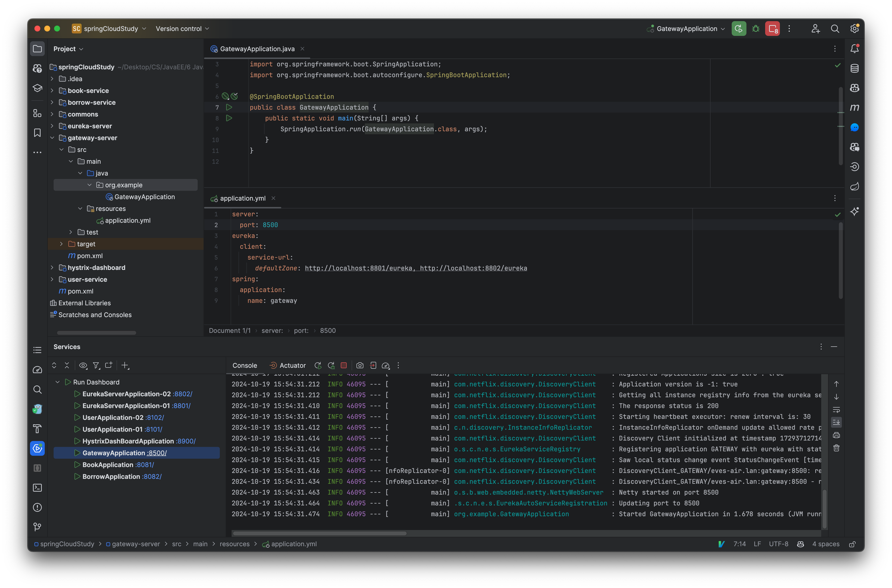Open the Search Everywhere magnifier icon

[835, 29]
